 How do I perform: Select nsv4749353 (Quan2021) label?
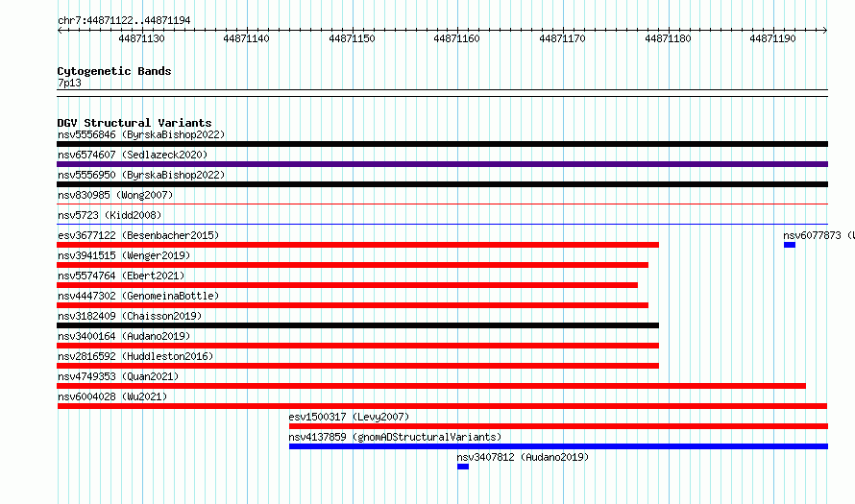(x=118, y=376)
